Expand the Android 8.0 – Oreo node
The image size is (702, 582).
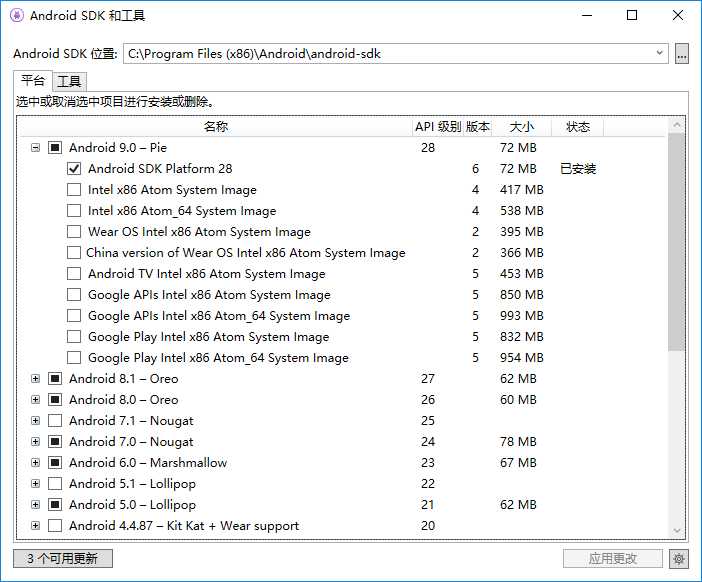(35, 400)
